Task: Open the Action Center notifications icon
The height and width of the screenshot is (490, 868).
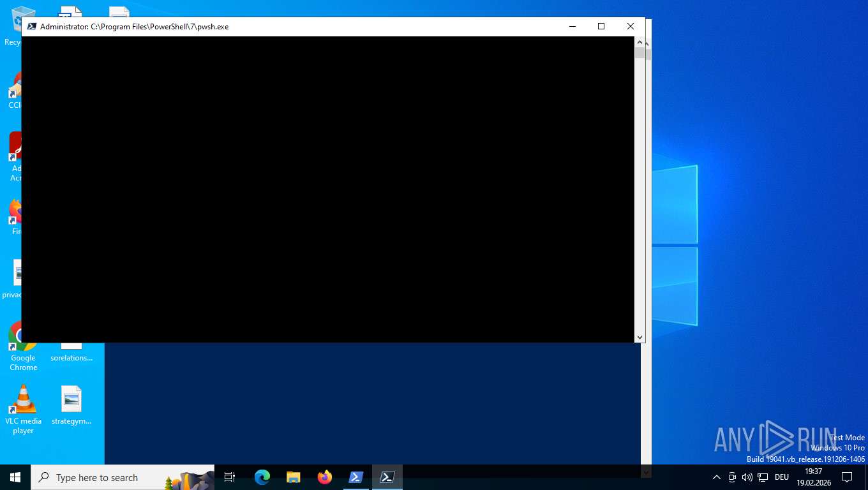Action: 847,477
